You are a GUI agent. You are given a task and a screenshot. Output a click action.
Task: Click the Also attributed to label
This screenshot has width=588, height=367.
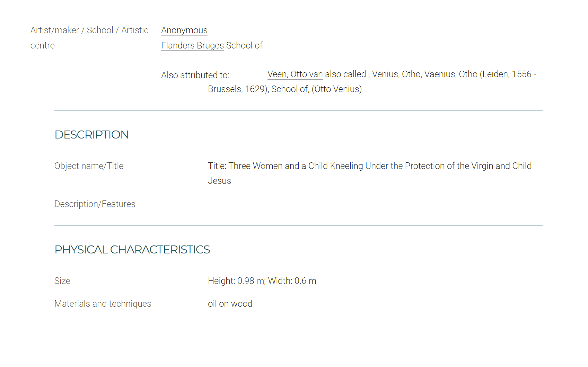(195, 75)
